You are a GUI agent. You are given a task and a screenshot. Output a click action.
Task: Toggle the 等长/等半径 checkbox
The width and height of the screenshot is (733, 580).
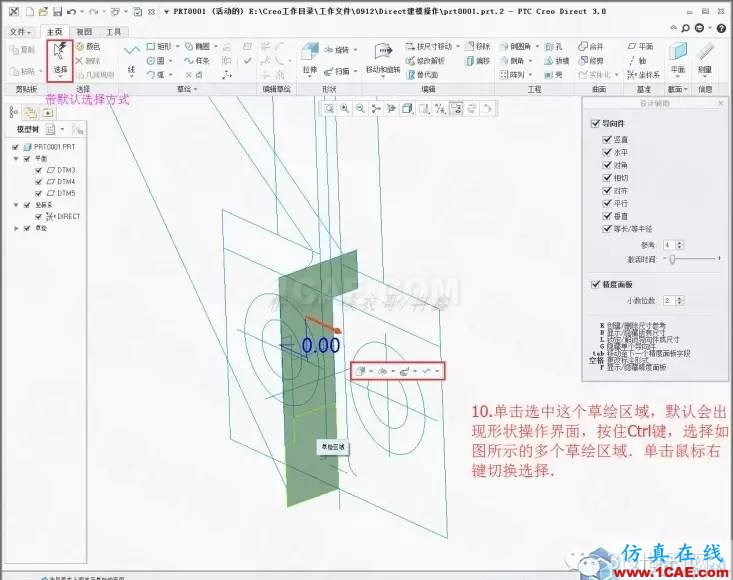pyautogui.click(x=607, y=229)
